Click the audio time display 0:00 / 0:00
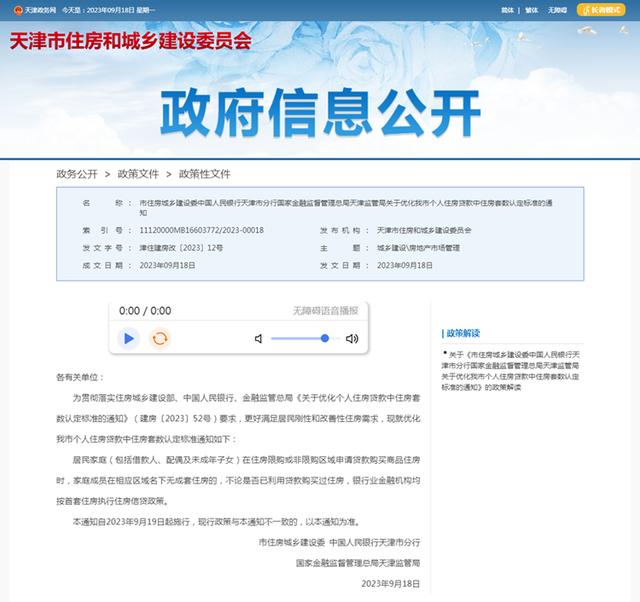The image size is (640, 602). coord(145,311)
